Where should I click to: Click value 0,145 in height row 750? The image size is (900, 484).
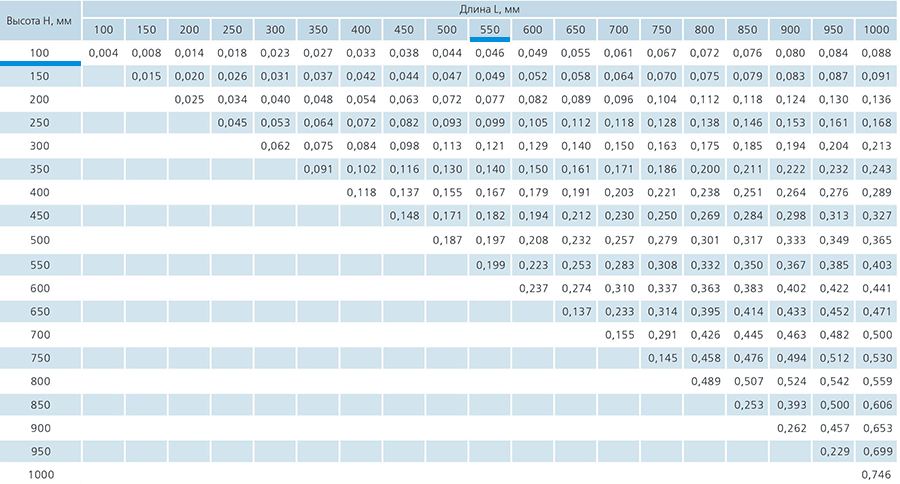point(662,358)
